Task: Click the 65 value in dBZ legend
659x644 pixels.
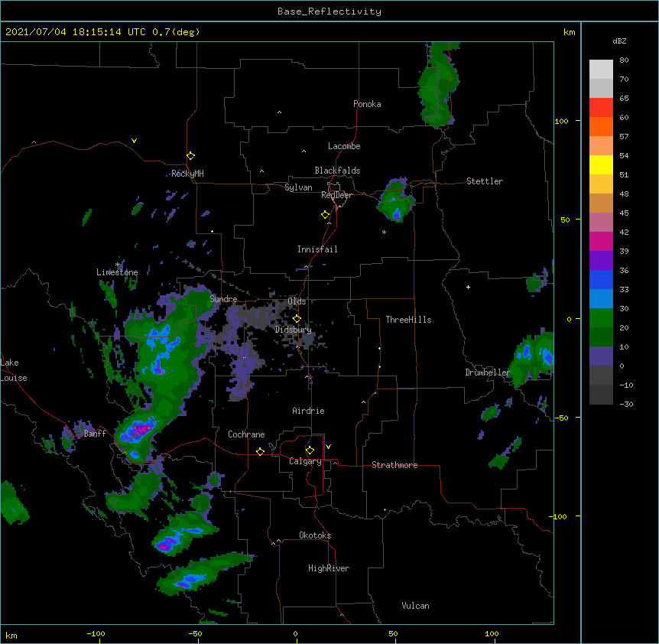Action: (x=624, y=98)
